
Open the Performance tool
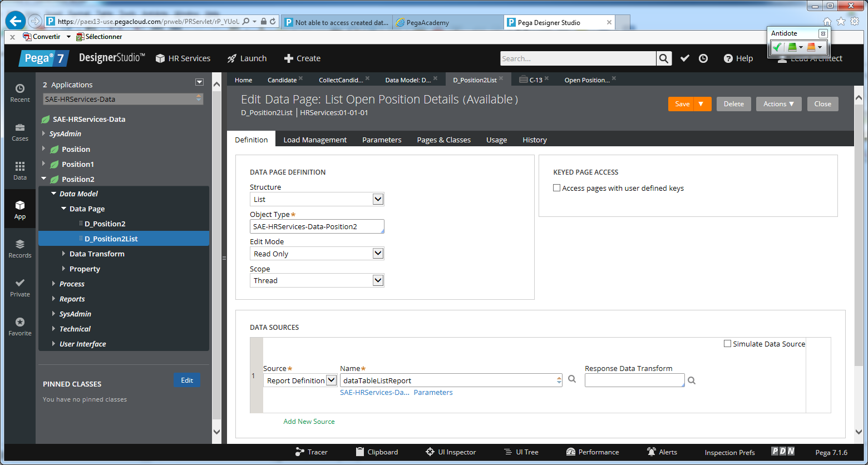(x=592, y=452)
